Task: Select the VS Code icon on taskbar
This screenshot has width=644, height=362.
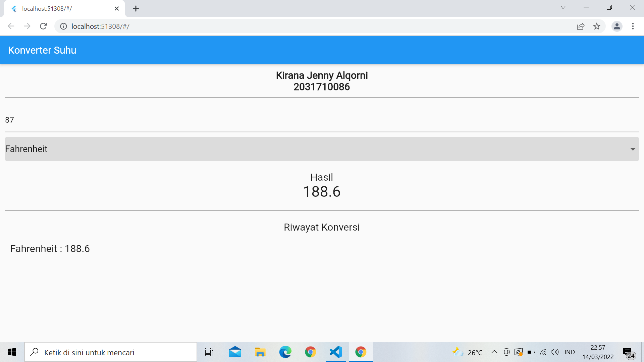Action: 335,352
